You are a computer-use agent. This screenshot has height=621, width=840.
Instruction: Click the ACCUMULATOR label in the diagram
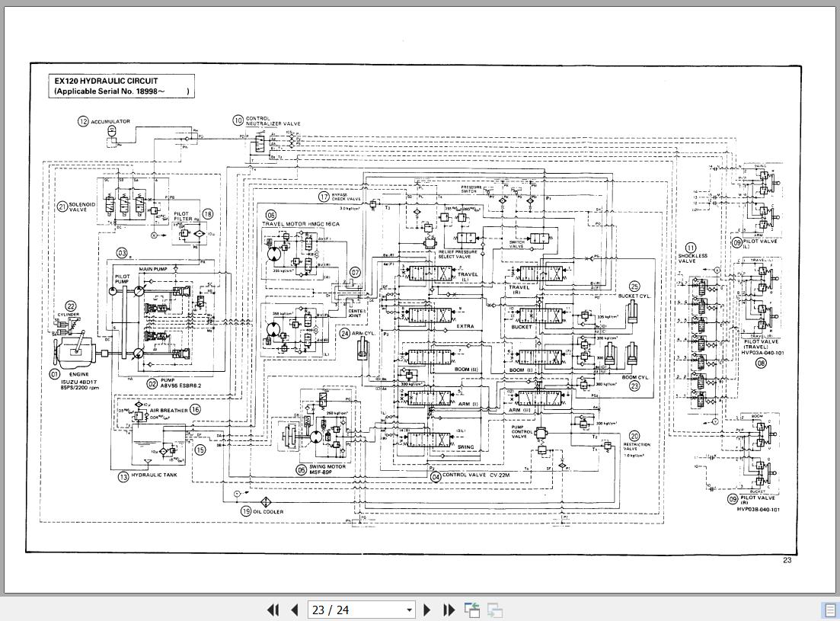coord(110,122)
